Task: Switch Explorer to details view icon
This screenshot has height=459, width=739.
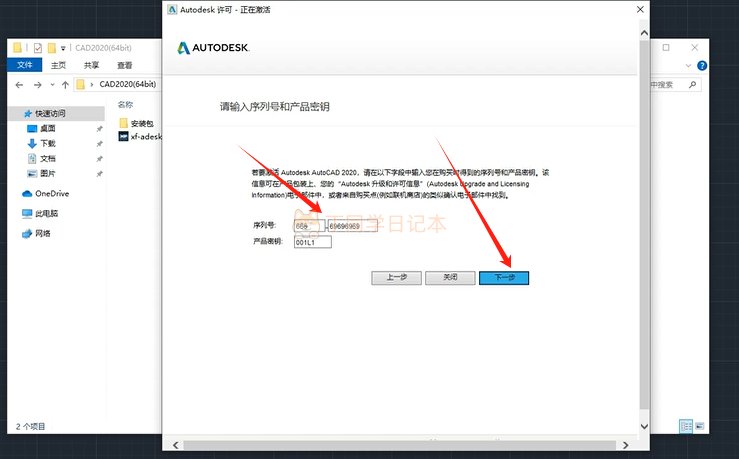Action: click(686, 426)
